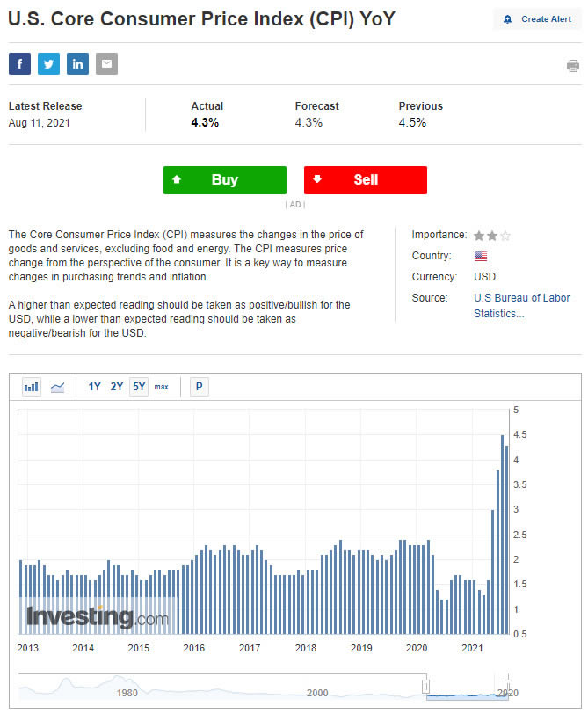Image resolution: width=588 pixels, height=713 pixels.
Task: Set chart range to 5Y
Action: [139, 387]
